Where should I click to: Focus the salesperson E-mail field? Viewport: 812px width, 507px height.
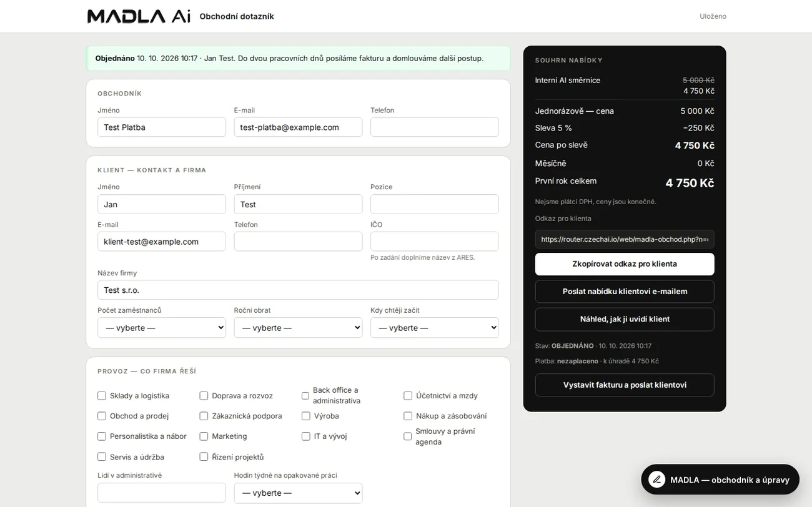(x=298, y=127)
